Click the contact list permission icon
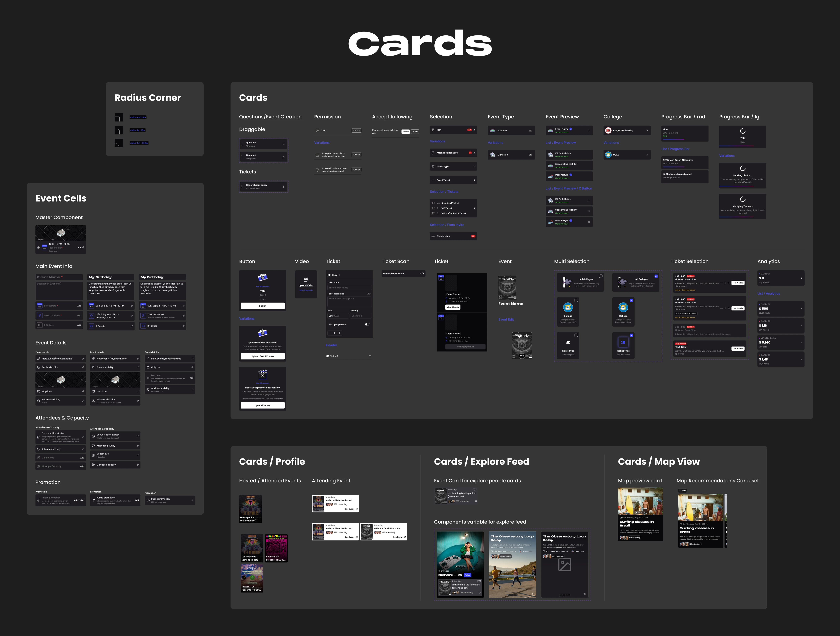The width and height of the screenshot is (840, 636). click(318, 155)
